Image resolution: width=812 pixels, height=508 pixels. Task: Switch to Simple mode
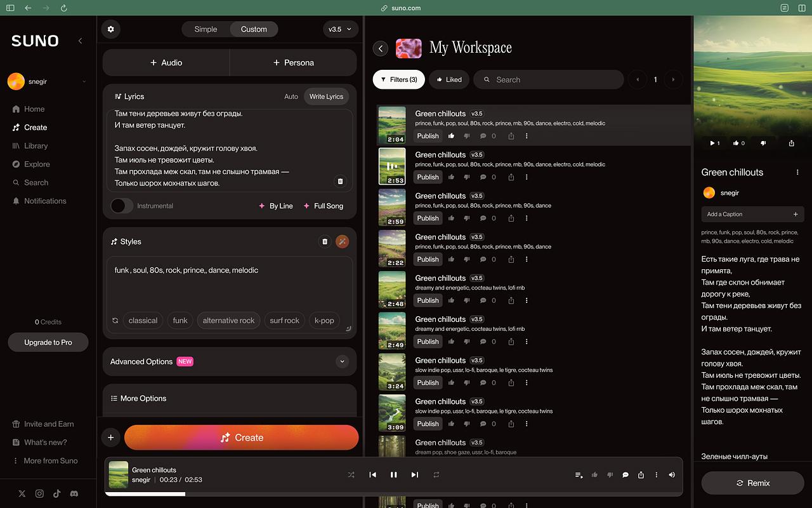click(206, 29)
